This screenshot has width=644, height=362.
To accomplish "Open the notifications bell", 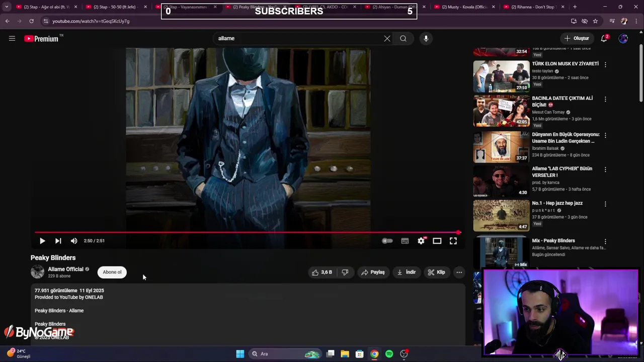I will (604, 38).
